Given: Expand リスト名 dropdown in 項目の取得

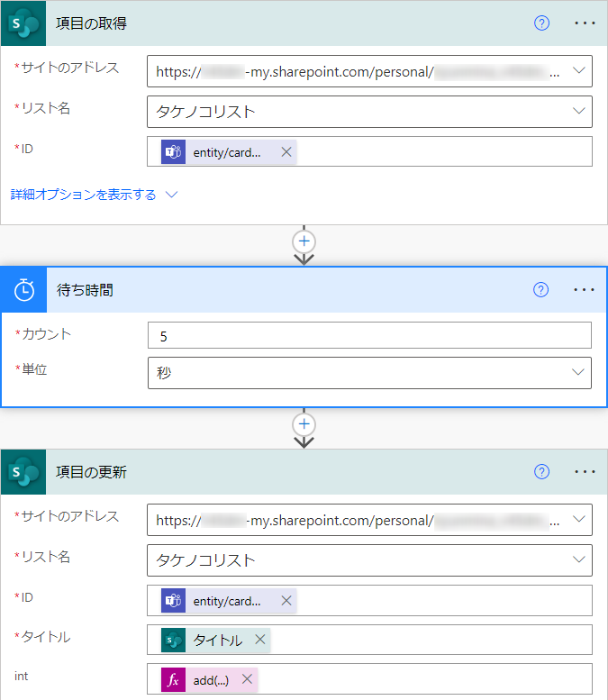Looking at the screenshot, I should click(579, 111).
